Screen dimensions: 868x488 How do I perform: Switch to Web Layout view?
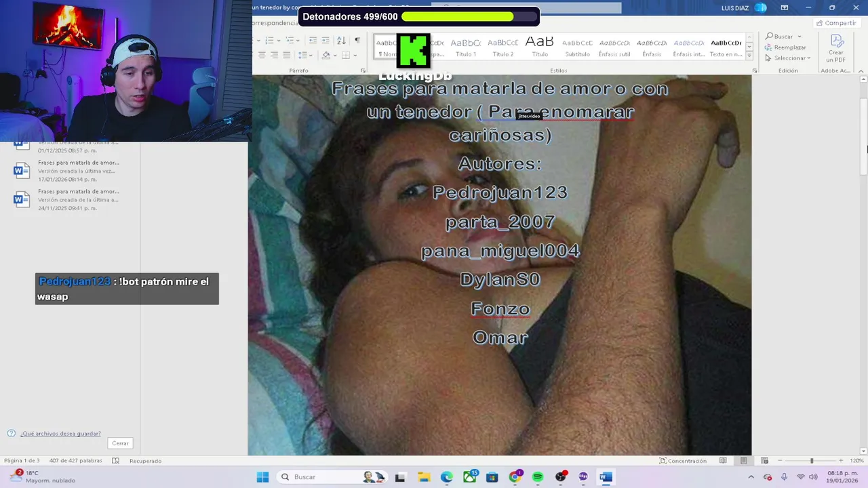(x=764, y=461)
